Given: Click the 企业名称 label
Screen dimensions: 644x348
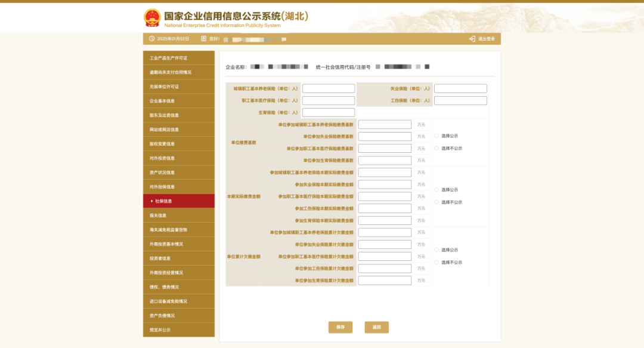Looking at the screenshot, I should 236,67.
